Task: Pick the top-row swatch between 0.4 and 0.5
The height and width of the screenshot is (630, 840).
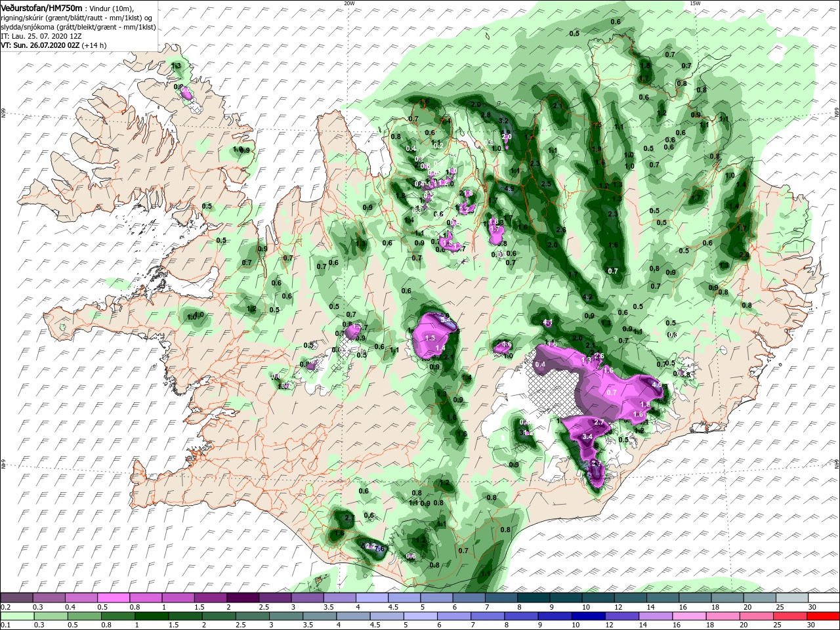Action: pos(81,598)
